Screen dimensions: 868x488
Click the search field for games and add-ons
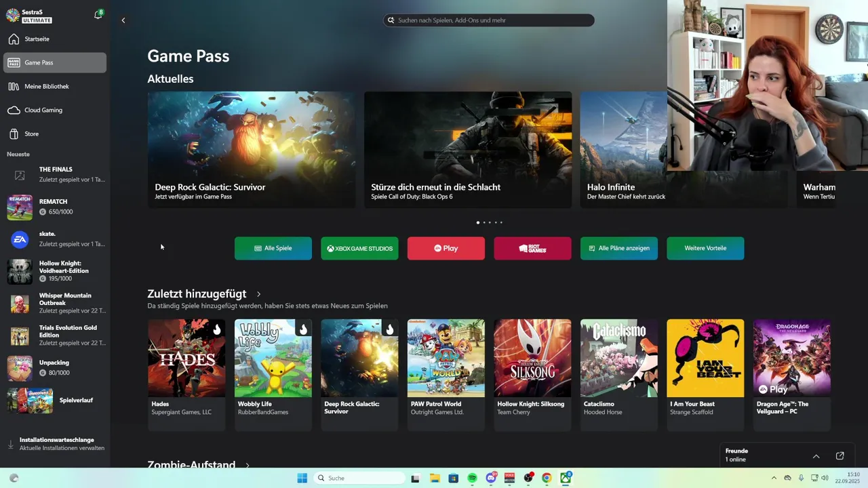tap(489, 20)
